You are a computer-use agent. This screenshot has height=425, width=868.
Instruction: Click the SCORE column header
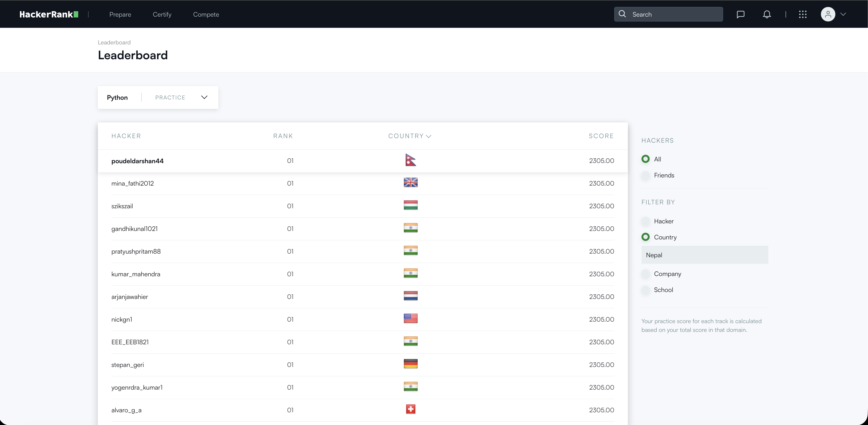(601, 136)
